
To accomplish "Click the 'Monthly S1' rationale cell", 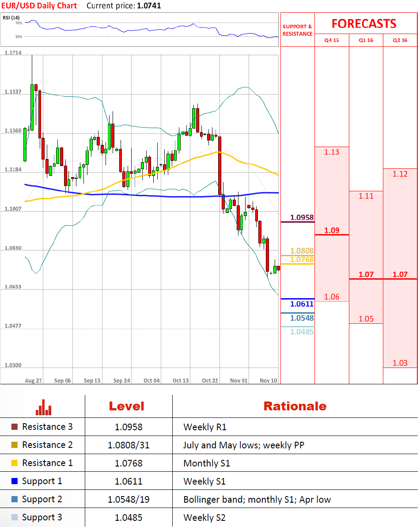I will pyautogui.click(x=207, y=463).
